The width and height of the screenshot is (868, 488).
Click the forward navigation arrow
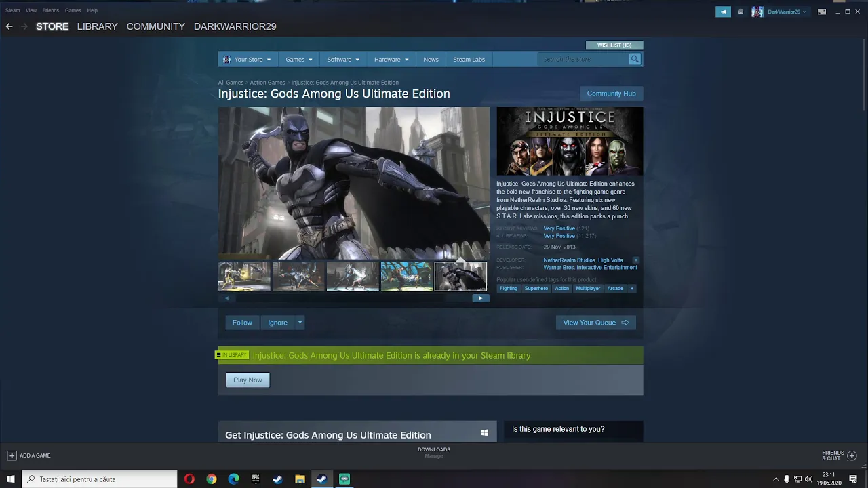[24, 26]
